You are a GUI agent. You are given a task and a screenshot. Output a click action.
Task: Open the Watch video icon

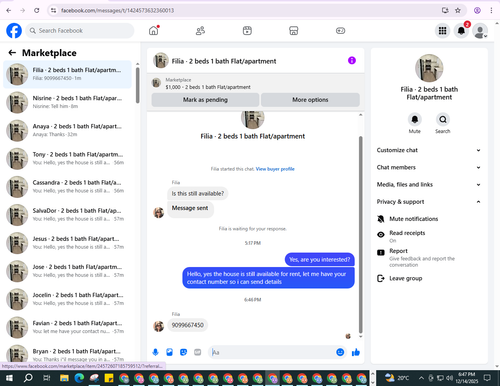pyautogui.click(x=247, y=31)
